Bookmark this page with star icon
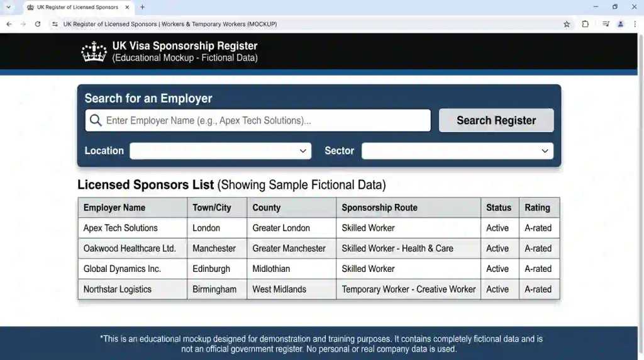 click(x=567, y=25)
